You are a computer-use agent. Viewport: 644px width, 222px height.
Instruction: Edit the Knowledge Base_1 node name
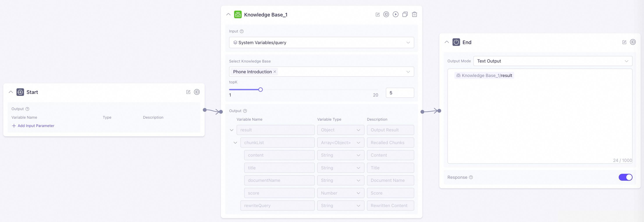[377, 14]
